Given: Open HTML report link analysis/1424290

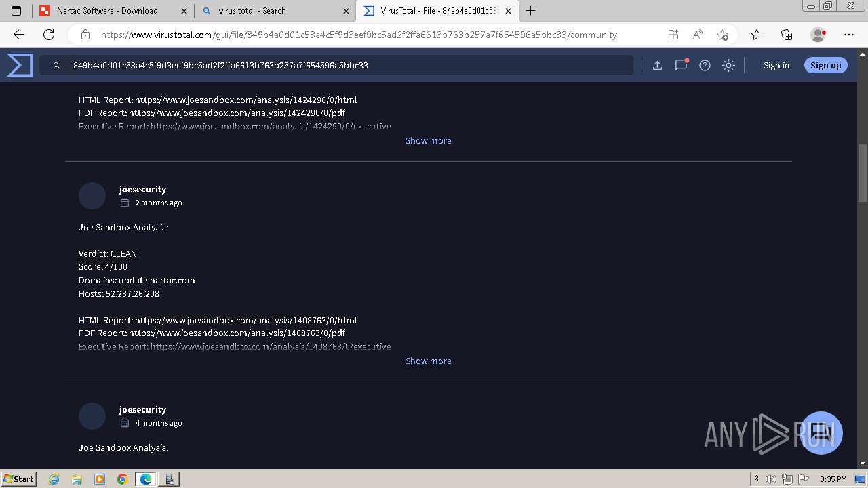Looking at the screenshot, I should 245,100.
